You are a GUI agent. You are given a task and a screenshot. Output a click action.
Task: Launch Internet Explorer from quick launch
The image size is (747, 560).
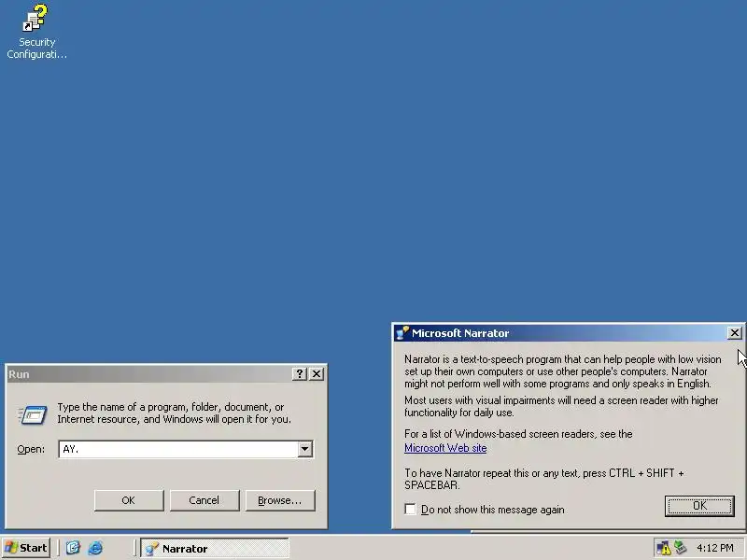[95, 548]
